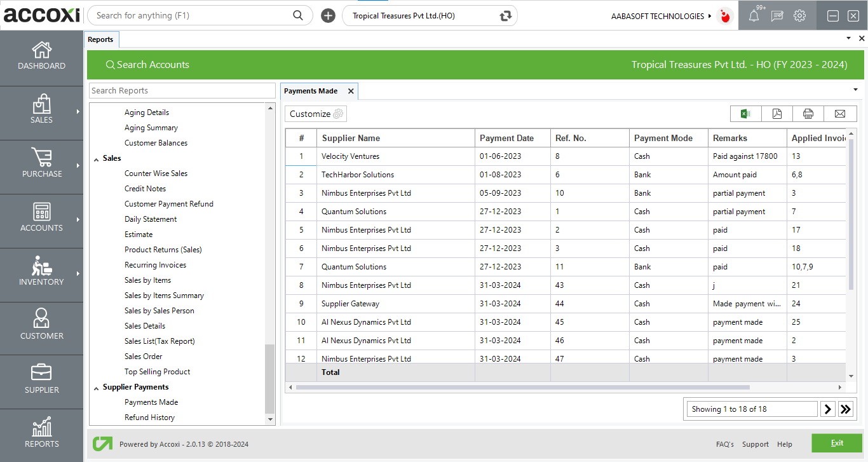Click the Customize button
The image size is (868, 462).
pos(316,114)
